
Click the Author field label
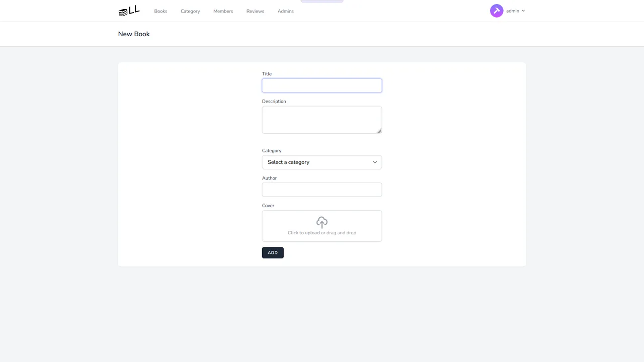pyautogui.click(x=269, y=178)
